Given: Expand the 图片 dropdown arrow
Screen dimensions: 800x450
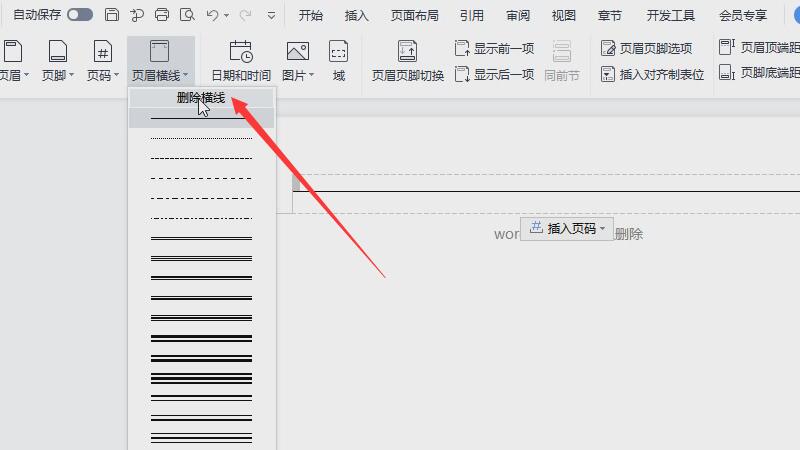Looking at the screenshot, I should (311, 76).
